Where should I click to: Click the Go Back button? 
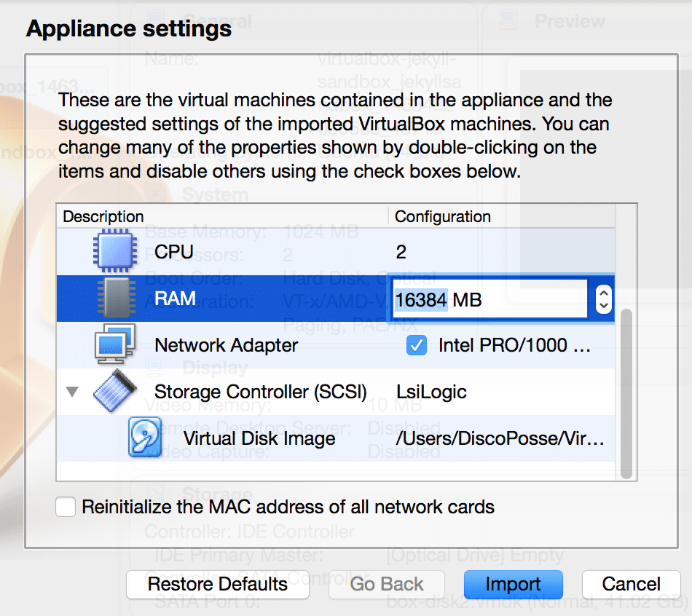click(x=387, y=584)
